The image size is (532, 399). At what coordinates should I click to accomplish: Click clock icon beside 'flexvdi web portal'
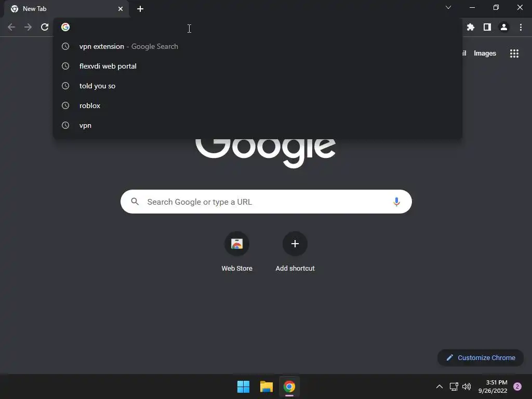click(x=65, y=66)
